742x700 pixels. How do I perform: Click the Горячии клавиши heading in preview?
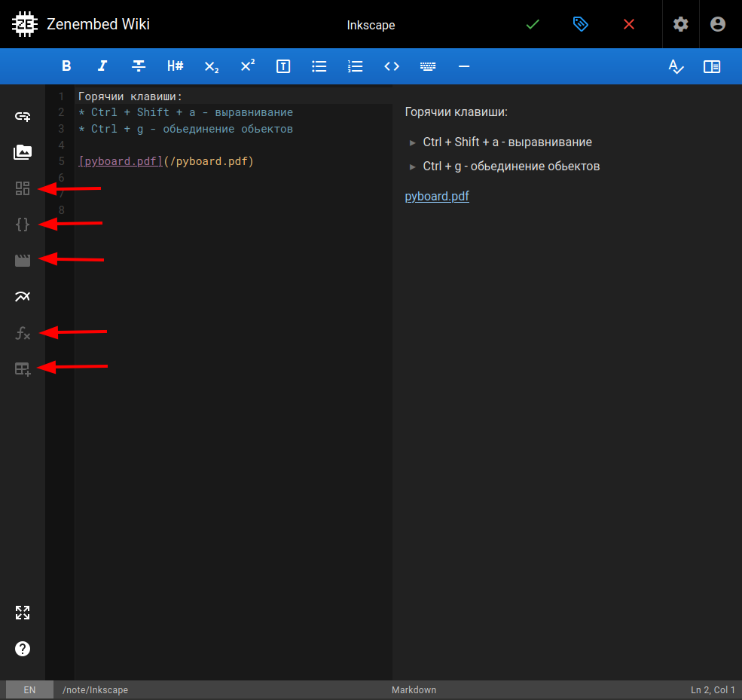[x=456, y=112]
